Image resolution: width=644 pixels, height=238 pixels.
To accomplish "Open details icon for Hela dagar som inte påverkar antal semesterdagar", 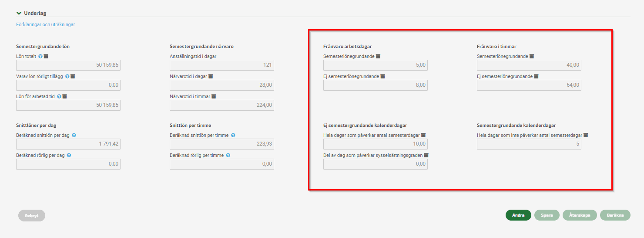I will pyautogui.click(x=586, y=135).
